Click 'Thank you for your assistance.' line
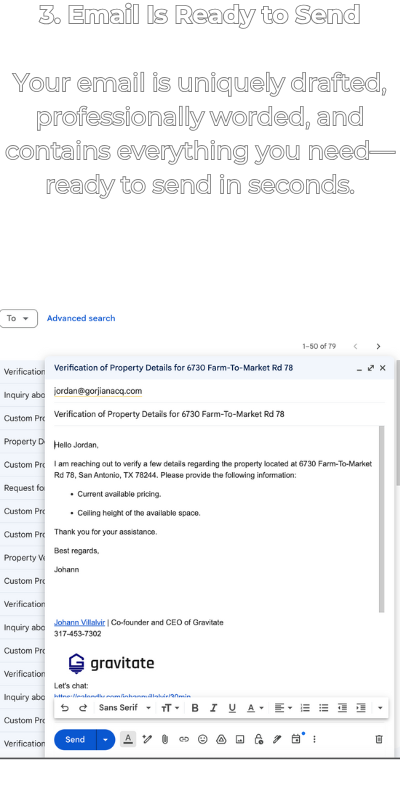 pos(106,532)
